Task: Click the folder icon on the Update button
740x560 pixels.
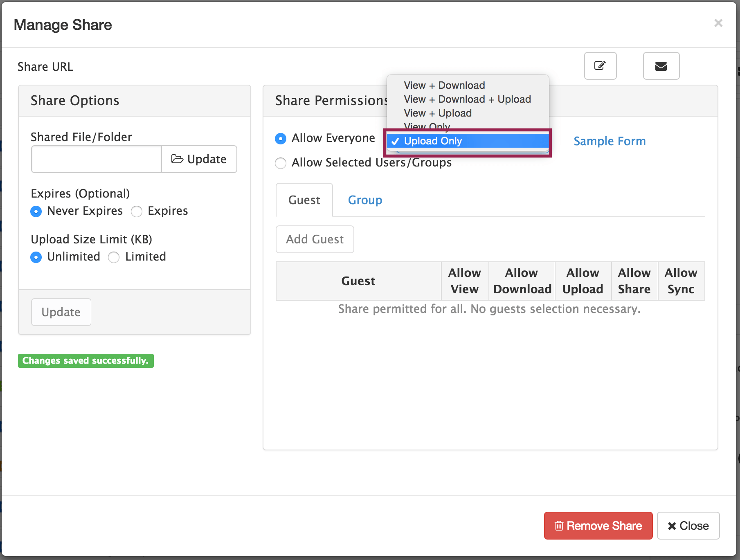Action: (x=178, y=159)
